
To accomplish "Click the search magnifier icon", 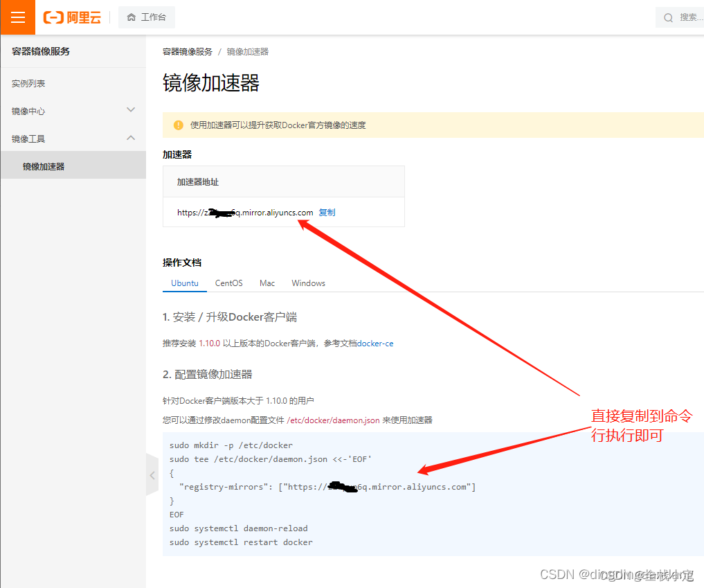I will pos(668,17).
